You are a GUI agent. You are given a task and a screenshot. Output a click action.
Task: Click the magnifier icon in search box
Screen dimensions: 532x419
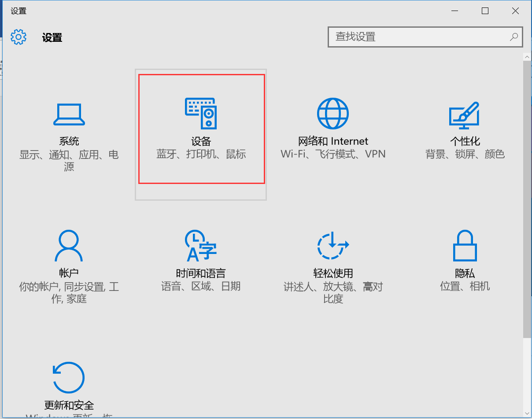pyautogui.click(x=514, y=37)
